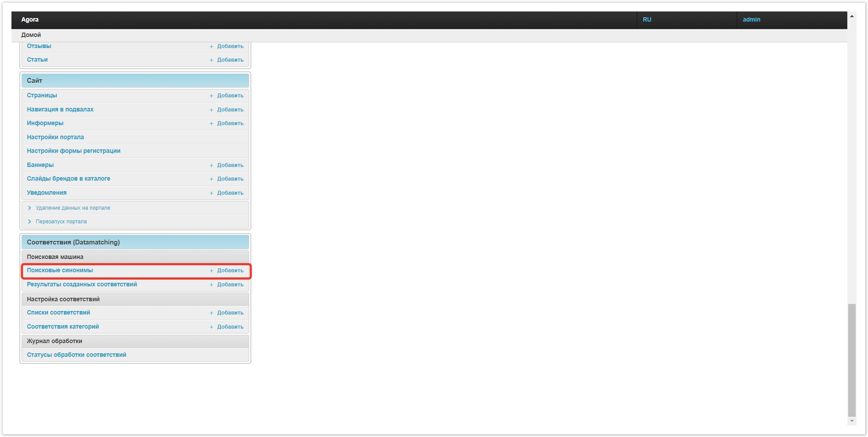Click Добавить for Слайды брендов в каталоге
This screenshot has width=868, height=437.
point(230,179)
